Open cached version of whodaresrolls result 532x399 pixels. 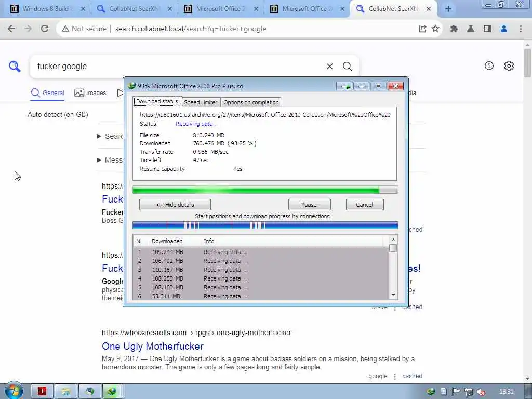click(x=412, y=376)
